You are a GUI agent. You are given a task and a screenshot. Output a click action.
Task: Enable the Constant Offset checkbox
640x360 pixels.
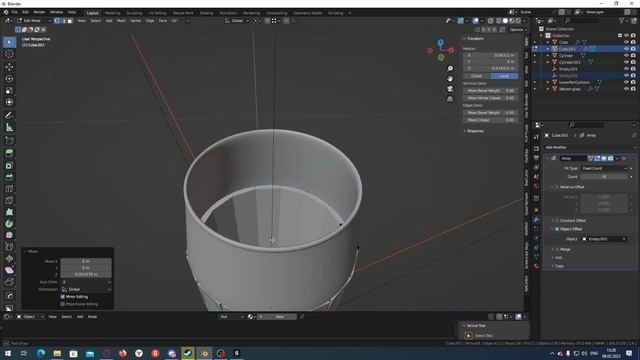(x=557, y=220)
